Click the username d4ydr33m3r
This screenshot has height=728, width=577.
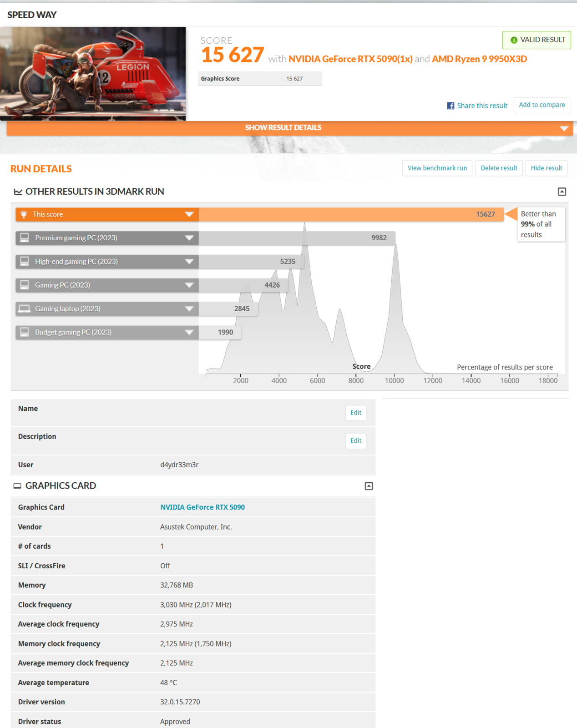coord(179,465)
